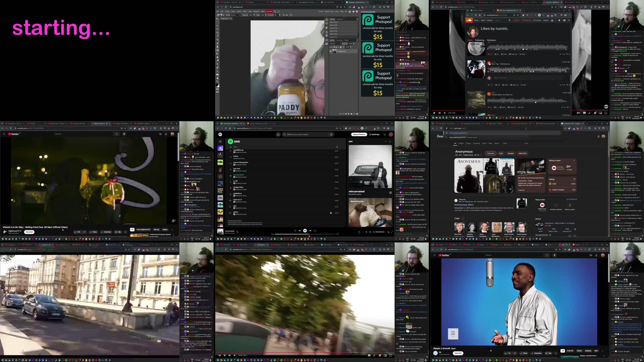Expand more chips arrow beside 'Rappin' chip

[172, 229]
